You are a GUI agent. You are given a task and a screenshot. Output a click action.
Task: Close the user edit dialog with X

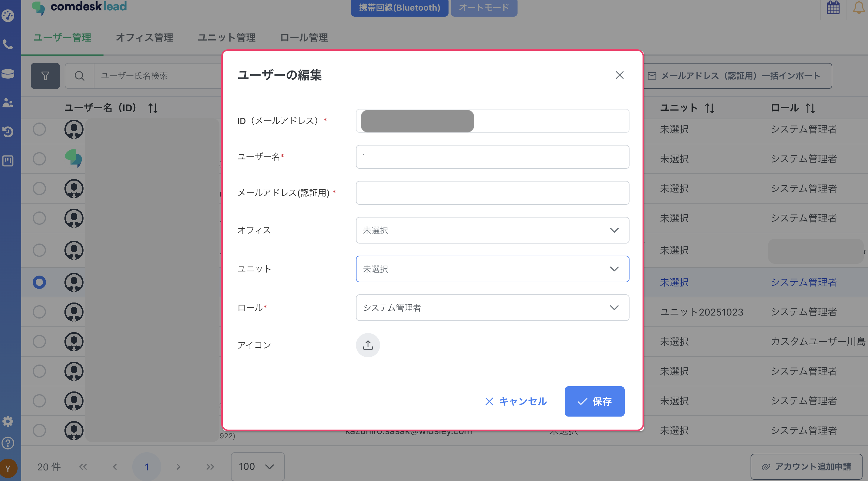click(x=620, y=75)
